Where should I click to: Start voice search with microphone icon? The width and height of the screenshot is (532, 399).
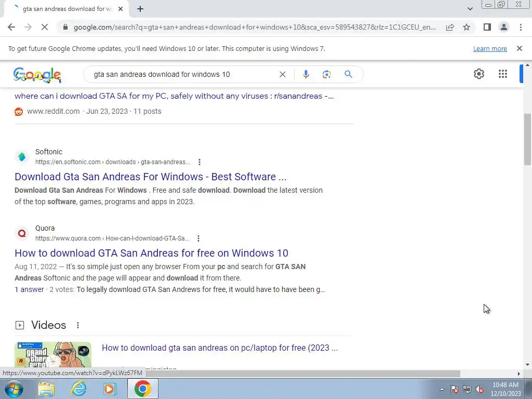[x=305, y=74]
